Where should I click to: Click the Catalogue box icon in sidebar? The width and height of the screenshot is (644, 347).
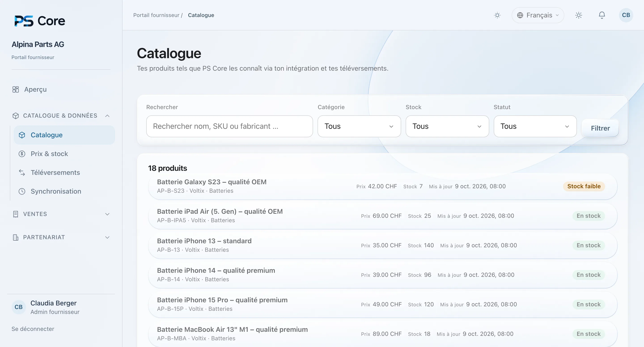tap(22, 135)
